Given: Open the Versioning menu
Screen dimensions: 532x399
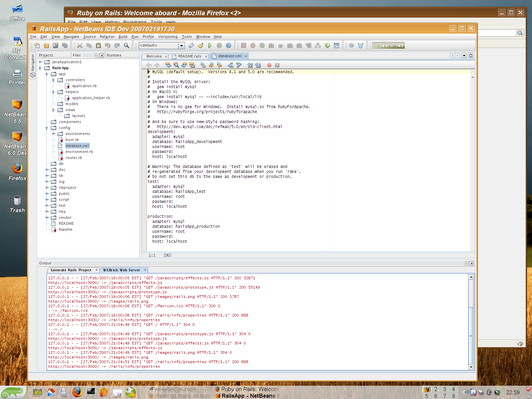Looking at the screenshot, I should point(168,37).
